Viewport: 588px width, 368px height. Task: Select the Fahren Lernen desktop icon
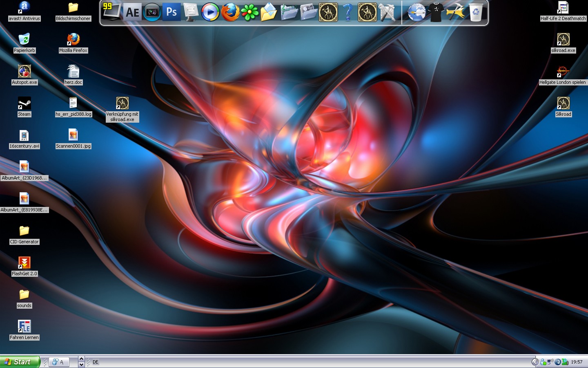pyautogui.click(x=24, y=327)
